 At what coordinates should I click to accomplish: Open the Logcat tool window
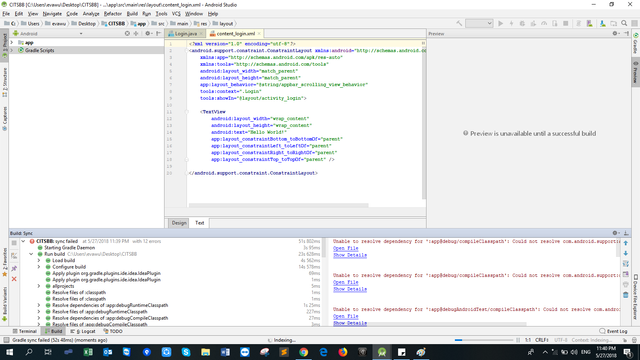click(x=83, y=331)
